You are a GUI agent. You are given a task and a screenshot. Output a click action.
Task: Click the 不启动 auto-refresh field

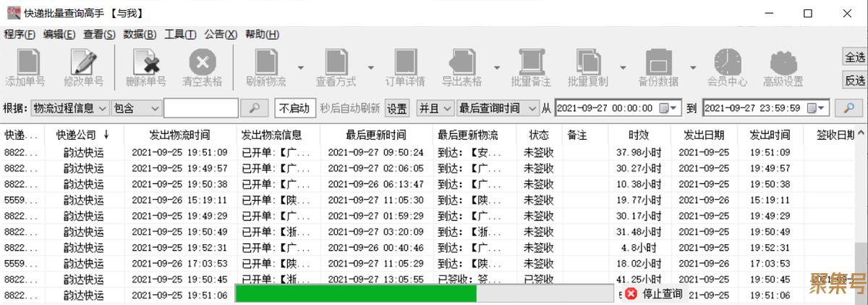(295, 108)
